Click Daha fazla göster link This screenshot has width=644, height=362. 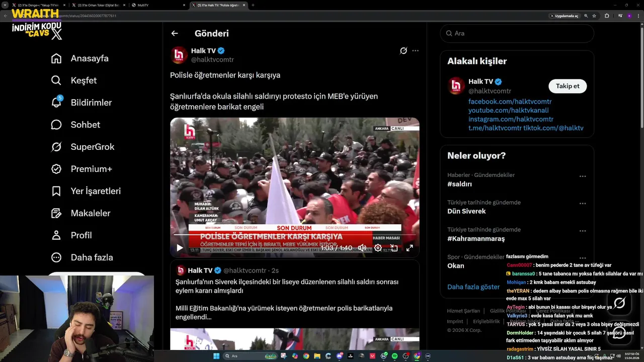473,287
